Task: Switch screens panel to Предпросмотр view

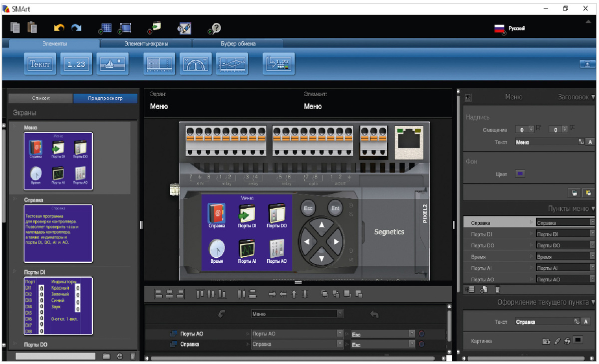Action: (x=105, y=98)
